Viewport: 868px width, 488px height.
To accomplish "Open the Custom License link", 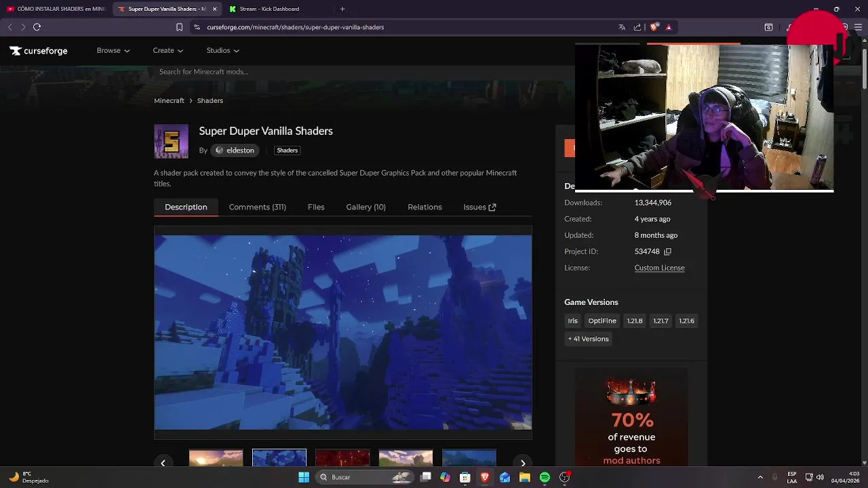I will pyautogui.click(x=659, y=268).
